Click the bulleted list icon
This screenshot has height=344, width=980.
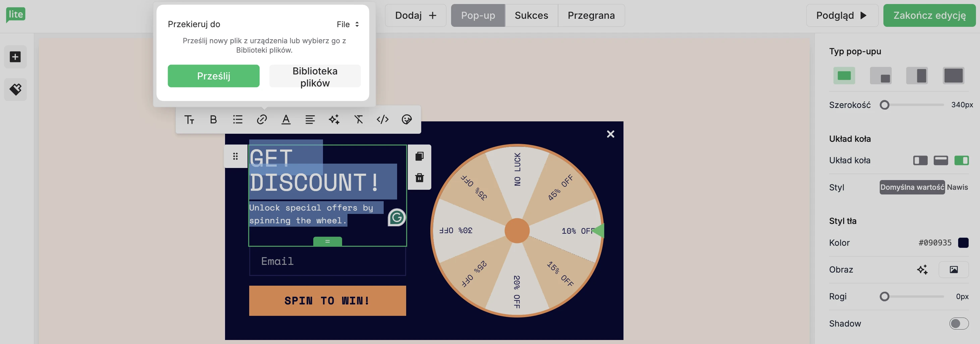pyautogui.click(x=237, y=120)
